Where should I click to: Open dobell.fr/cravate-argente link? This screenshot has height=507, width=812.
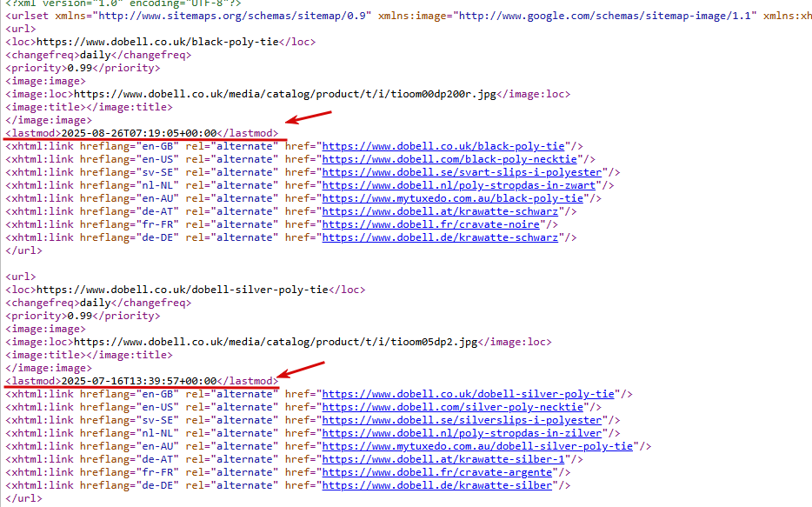pyautogui.click(x=437, y=472)
